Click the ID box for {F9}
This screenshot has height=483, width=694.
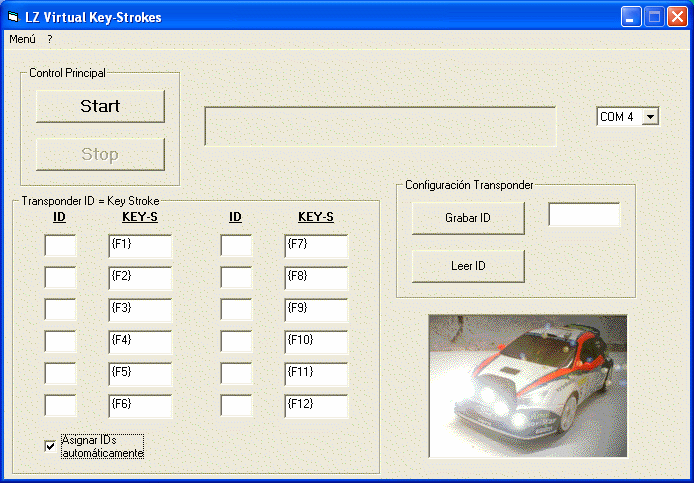pyautogui.click(x=236, y=309)
